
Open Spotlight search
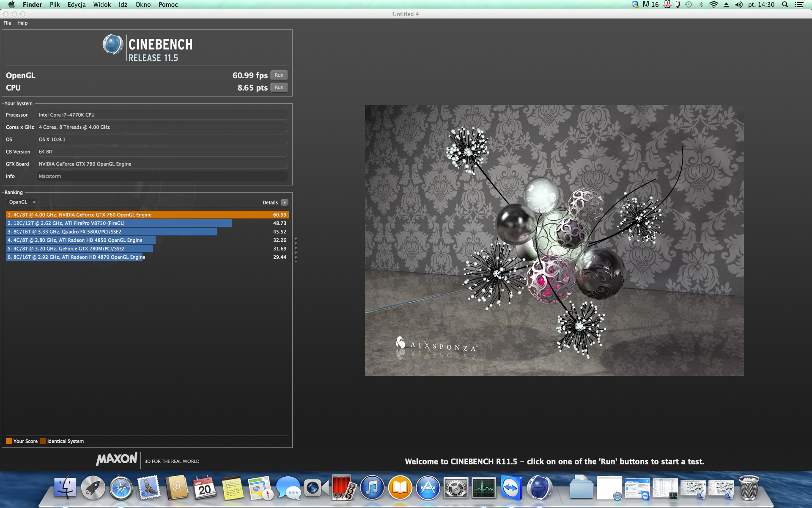click(785, 5)
